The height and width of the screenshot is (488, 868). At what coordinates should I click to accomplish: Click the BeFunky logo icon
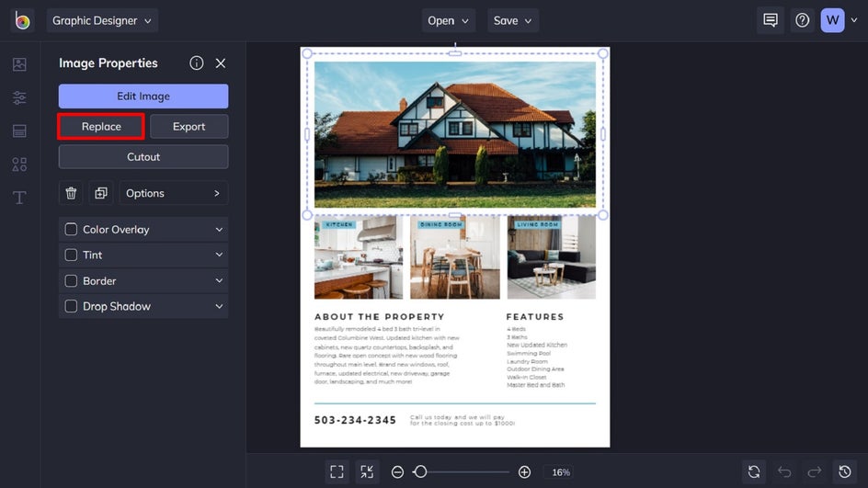(22, 20)
